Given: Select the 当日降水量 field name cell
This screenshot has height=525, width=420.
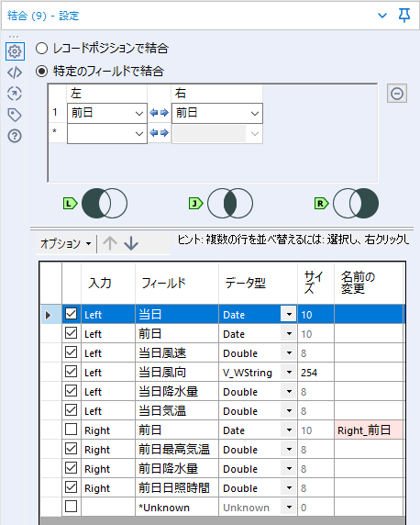Looking at the screenshot, I should pos(177,391).
